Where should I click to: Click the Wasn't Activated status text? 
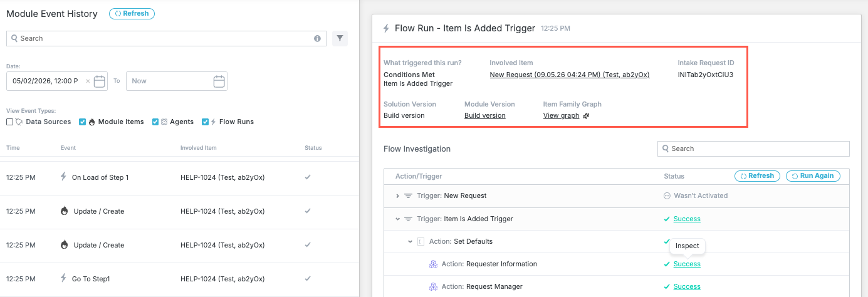pyautogui.click(x=701, y=195)
